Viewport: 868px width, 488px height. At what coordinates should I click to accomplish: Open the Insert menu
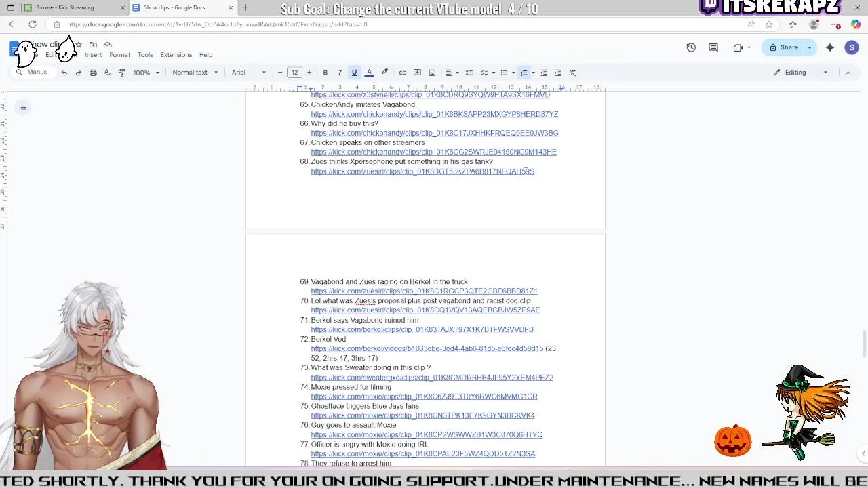94,55
